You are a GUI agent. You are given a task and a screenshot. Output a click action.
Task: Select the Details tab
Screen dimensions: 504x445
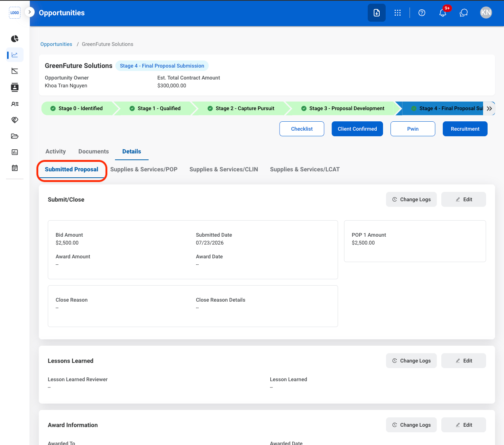coord(132,152)
